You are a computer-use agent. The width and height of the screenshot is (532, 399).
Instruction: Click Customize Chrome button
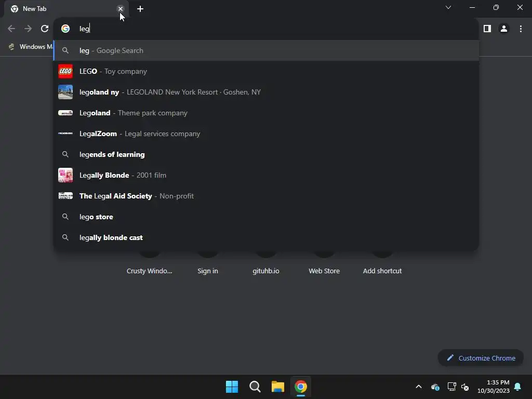pos(481,358)
